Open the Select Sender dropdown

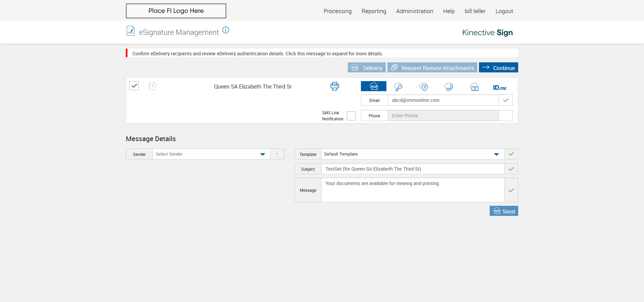pos(212,154)
